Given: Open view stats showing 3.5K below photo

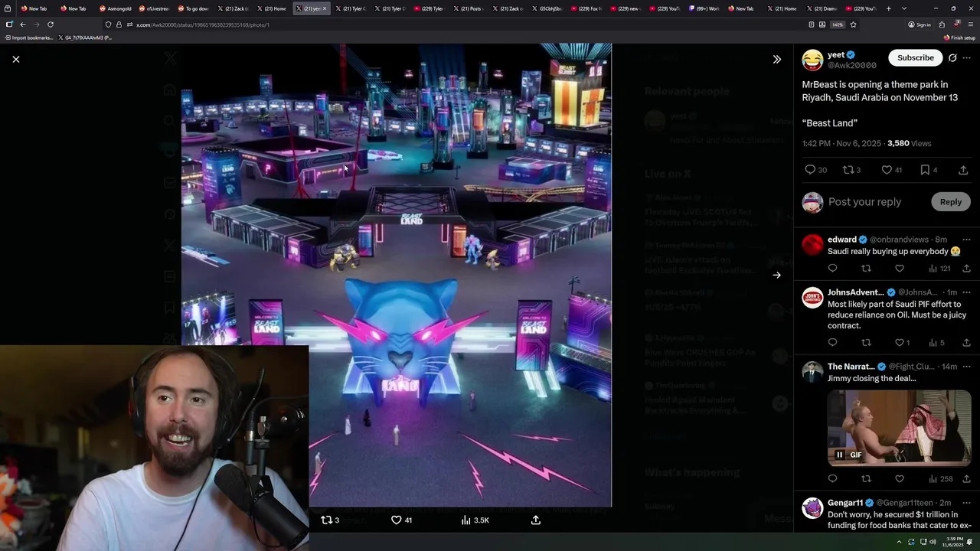Looking at the screenshot, I should click(475, 520).
